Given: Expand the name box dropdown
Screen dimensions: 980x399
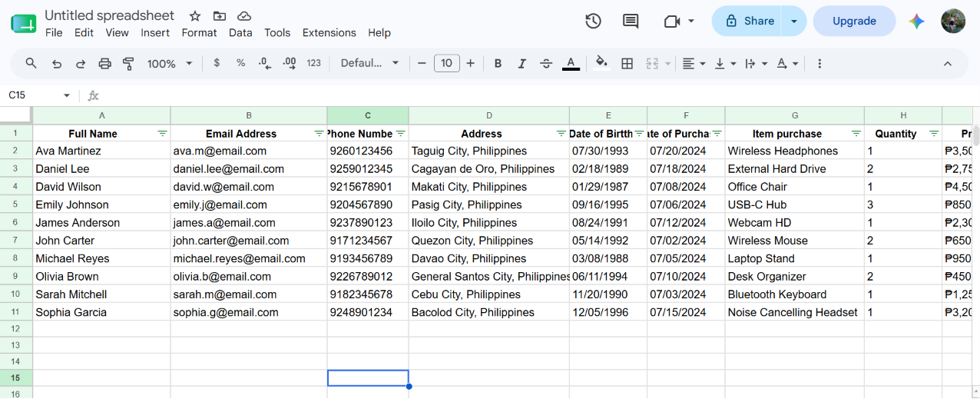Looking at the screenshot, I should [67, 95].
